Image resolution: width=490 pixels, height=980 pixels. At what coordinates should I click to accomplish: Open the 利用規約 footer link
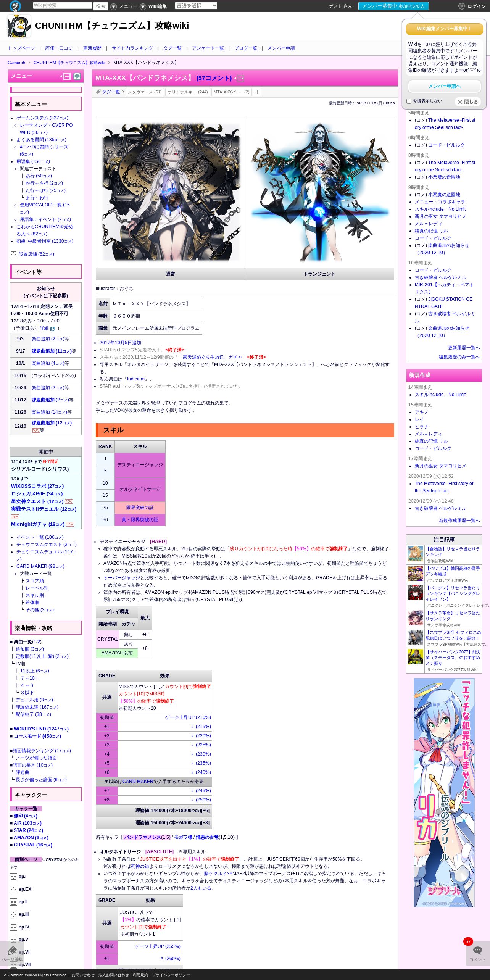140,975
